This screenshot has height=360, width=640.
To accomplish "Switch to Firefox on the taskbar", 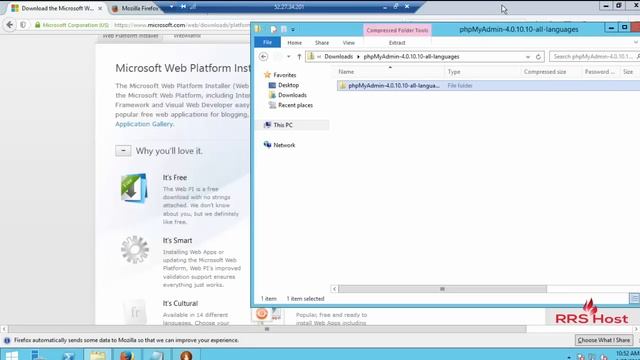I will (127, 355).
